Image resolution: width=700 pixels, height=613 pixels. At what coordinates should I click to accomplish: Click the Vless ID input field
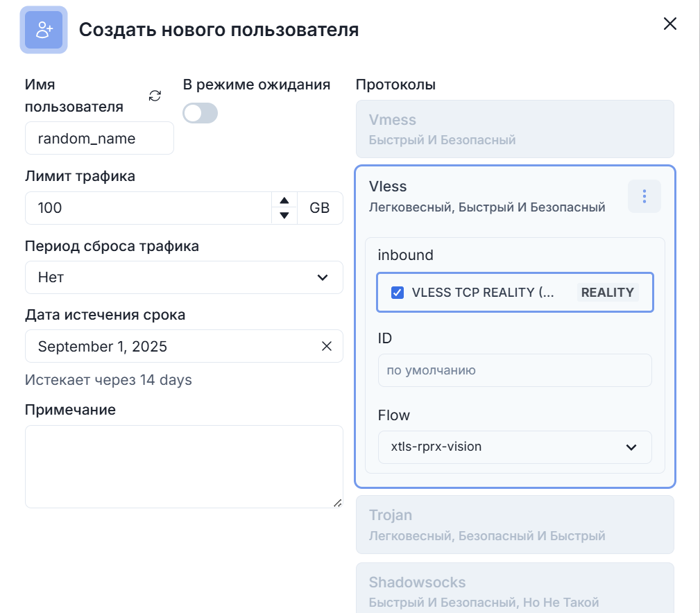[515, 370]
